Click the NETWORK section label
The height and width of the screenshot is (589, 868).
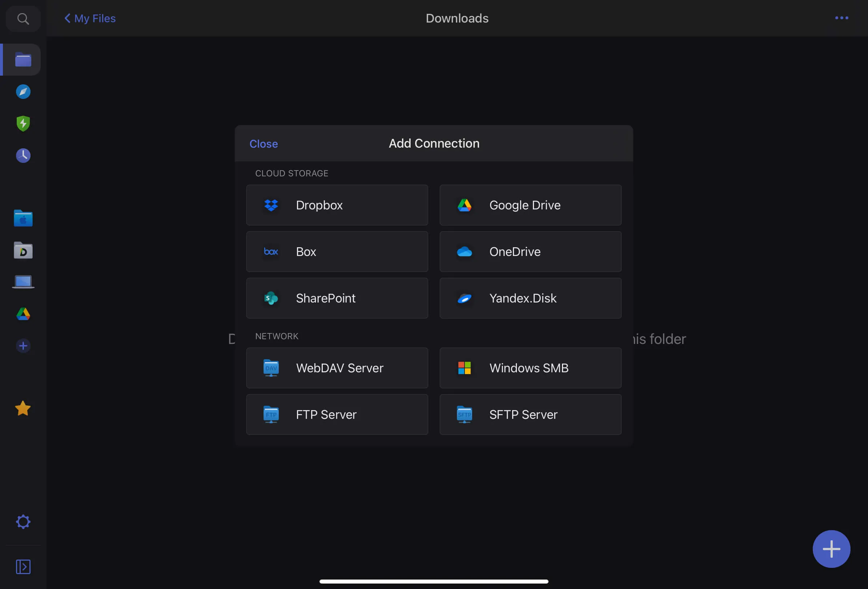coord(276,336)
